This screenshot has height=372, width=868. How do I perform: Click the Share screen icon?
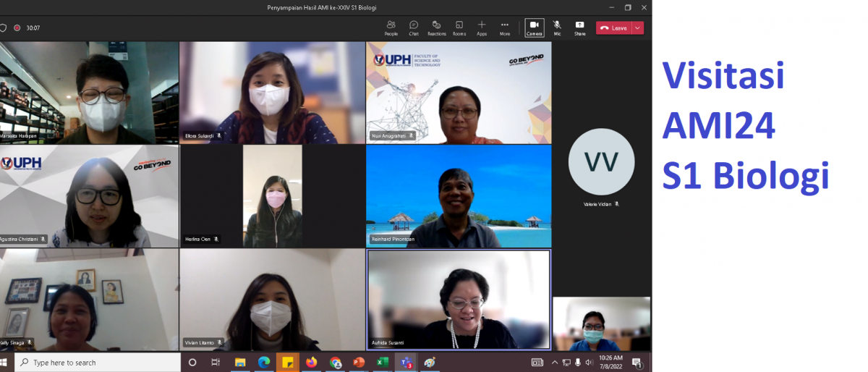579,28
